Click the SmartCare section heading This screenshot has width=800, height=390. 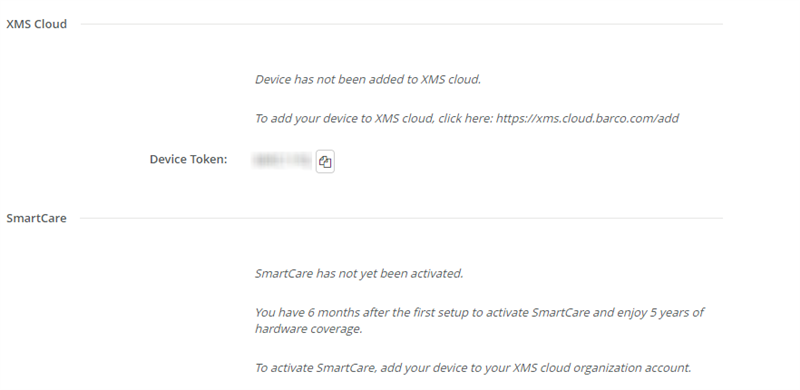pos(36,218)
